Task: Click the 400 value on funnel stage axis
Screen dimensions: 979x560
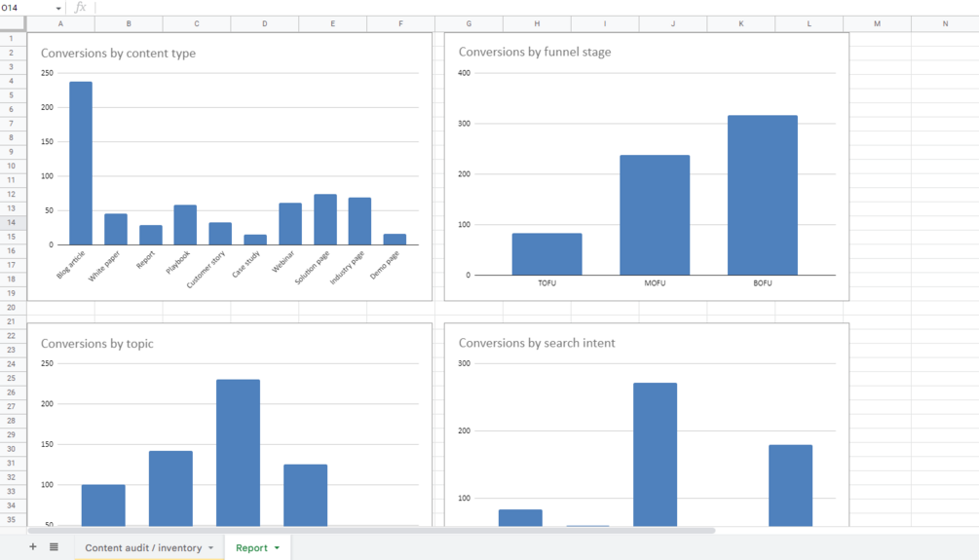Action: pos(464,73)
